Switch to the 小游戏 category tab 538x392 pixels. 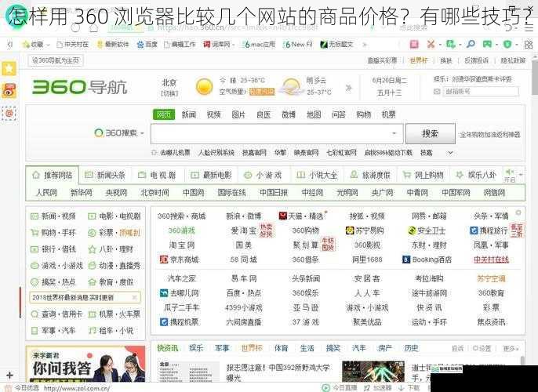[x=263, y=176]
